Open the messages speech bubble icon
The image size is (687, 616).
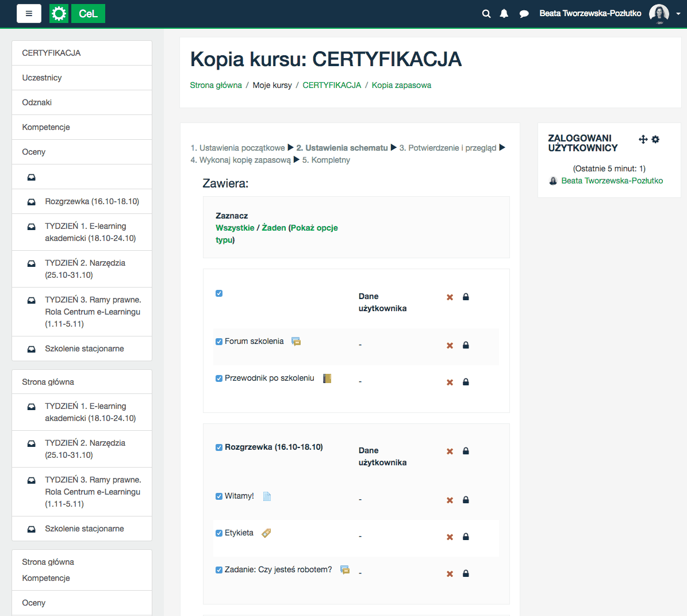coord(524,14)
